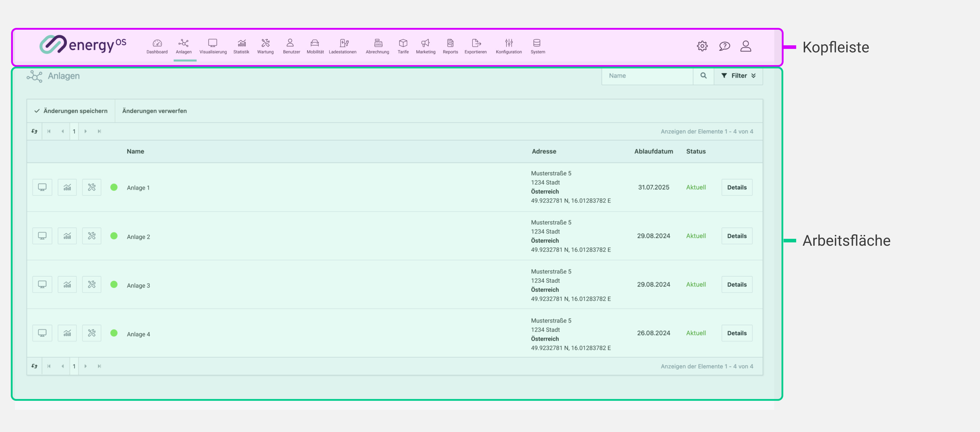Open visualization monitor icon for Anlage 1
Viewport: 980px width, 432px height.
(42, 187)
